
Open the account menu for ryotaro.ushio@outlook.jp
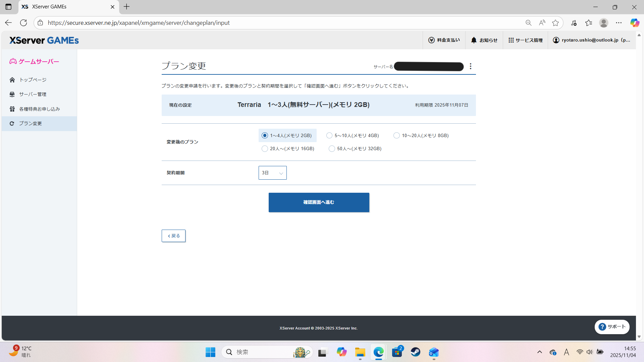[x=592, y=40]
